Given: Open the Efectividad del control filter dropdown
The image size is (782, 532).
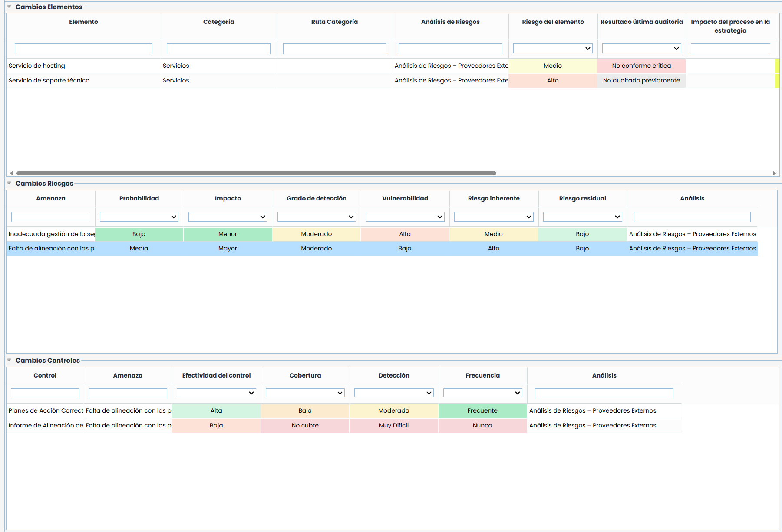Looking at the screenshot, I should point(216,393).
